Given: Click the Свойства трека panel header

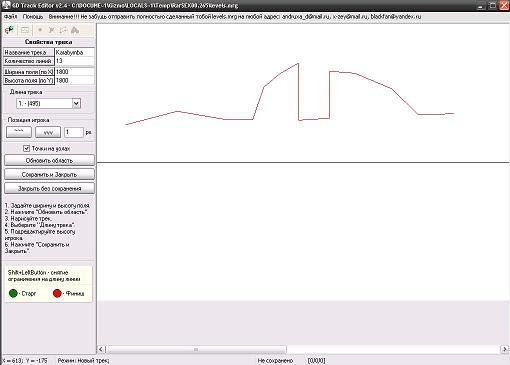Looking at the screenshot, I should [x=49, y=42].
